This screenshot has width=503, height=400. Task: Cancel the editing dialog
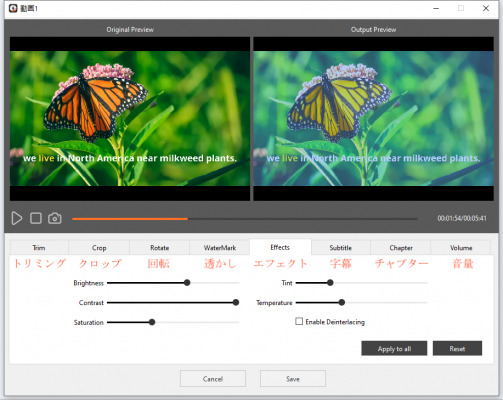click(213, 379)
